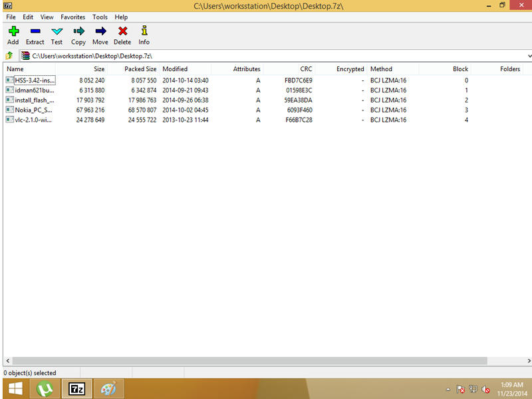The height and width of the screenshot is (399, 532).
Task: Sort by Attributes column header
Action: click(237, 69)
